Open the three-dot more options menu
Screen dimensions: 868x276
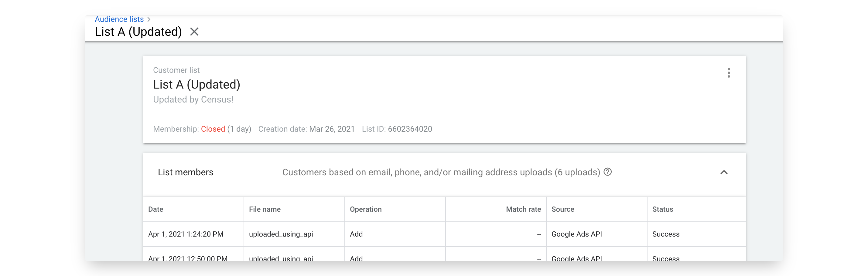click(x=729, y=73)
